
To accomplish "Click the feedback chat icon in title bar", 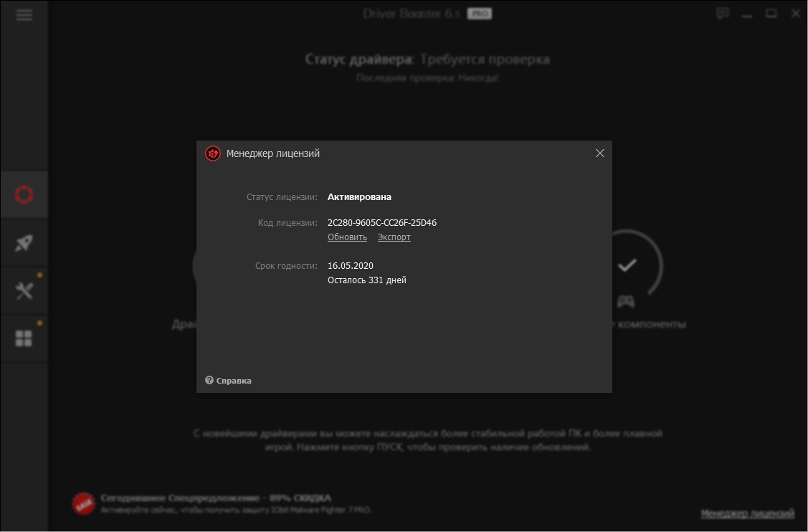I will pos(723,14).
